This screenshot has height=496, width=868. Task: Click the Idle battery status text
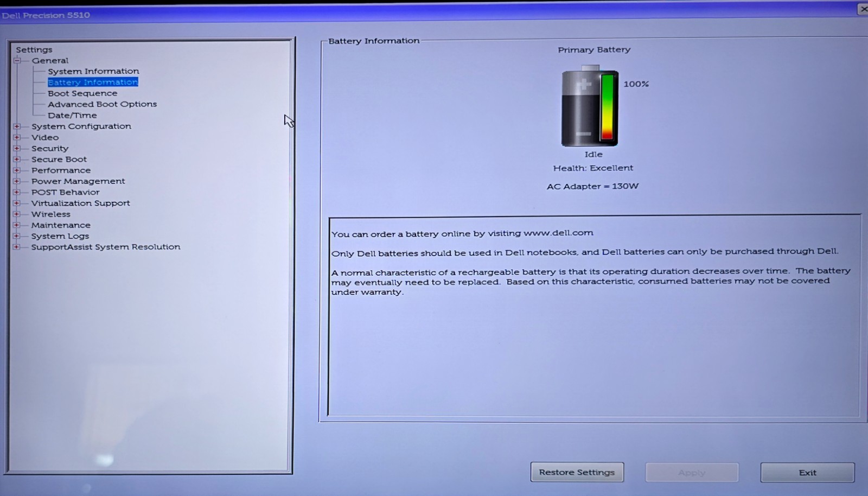pos(593,154)
